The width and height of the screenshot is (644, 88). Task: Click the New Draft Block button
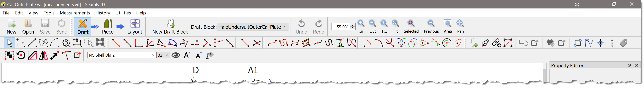point(170,27)
